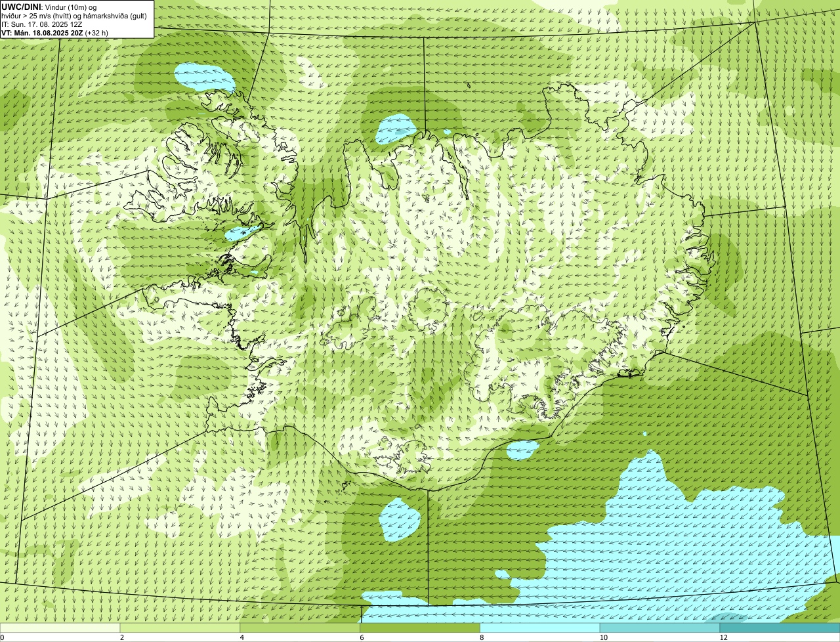Click the '8' label on the color scale
The image size is (840, 642).
click(482, 637)
